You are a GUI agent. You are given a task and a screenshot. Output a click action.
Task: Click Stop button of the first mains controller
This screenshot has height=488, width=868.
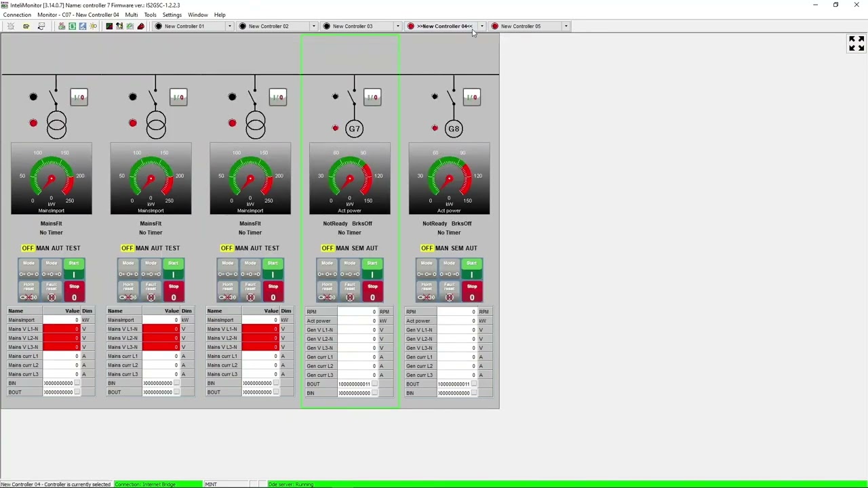(74, 292)
